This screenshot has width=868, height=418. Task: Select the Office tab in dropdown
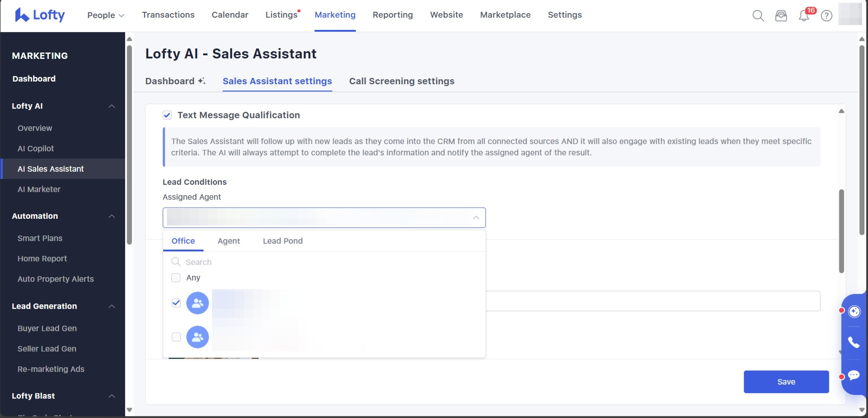[183, 241]
